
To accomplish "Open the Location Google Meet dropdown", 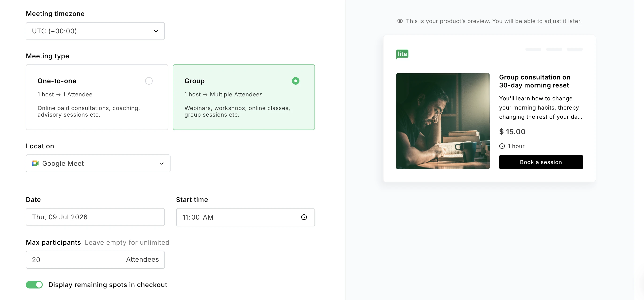I will coord(98,163).
